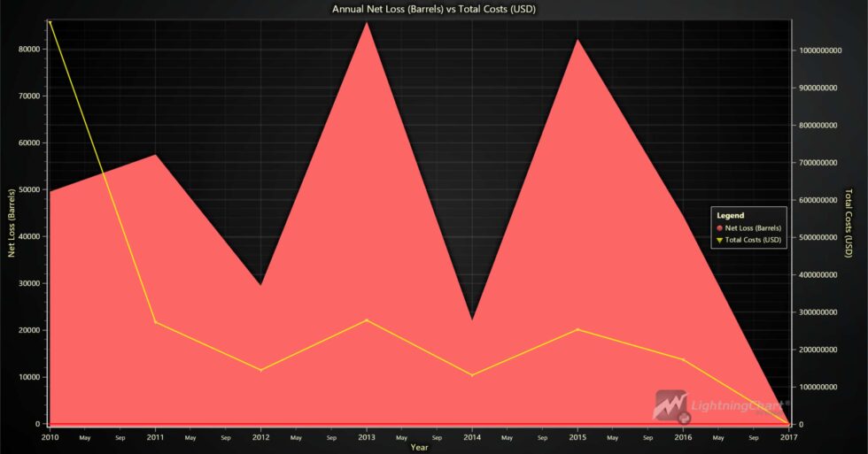Click the 10000 left axis tick label
The width and height of the screenshot is (868, 454).
29,377
